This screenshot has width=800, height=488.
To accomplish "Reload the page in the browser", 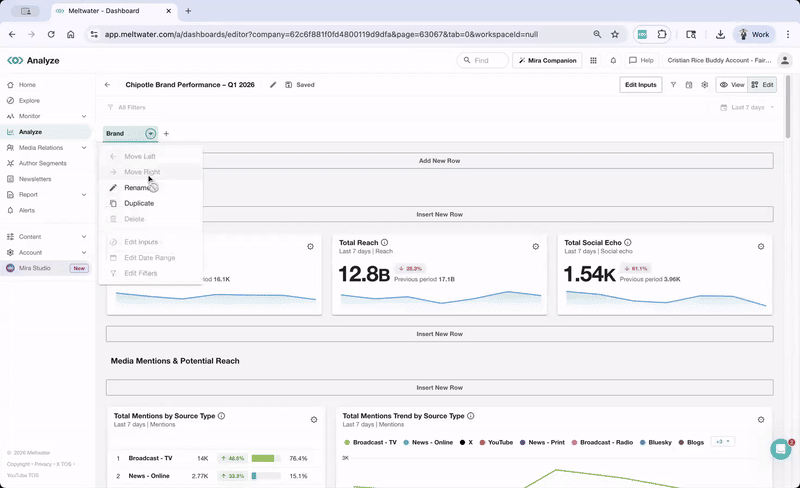I will (x=51, y=34).
